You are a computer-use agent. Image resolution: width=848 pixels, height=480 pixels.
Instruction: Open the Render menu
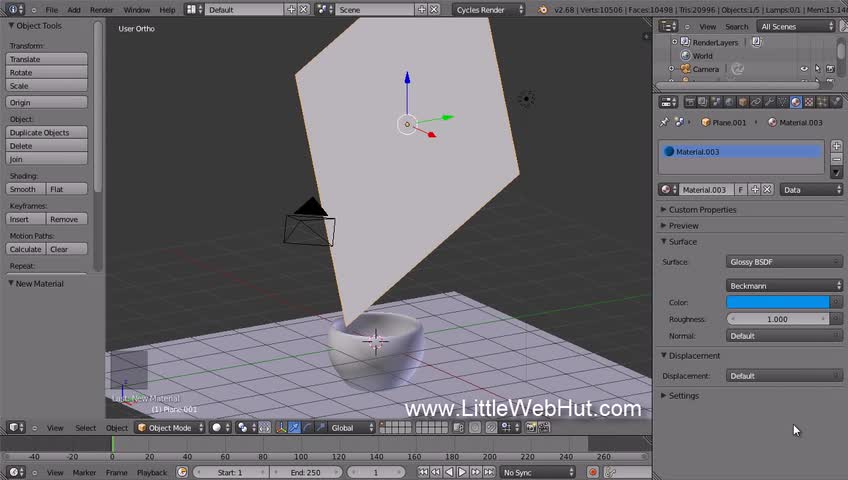[102, 10]
